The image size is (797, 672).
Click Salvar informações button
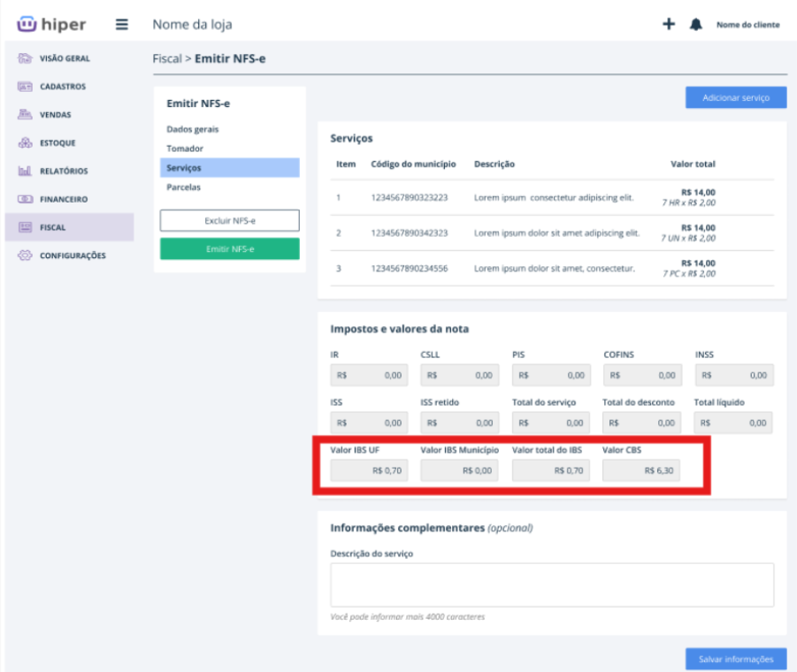tap(736, 659)
